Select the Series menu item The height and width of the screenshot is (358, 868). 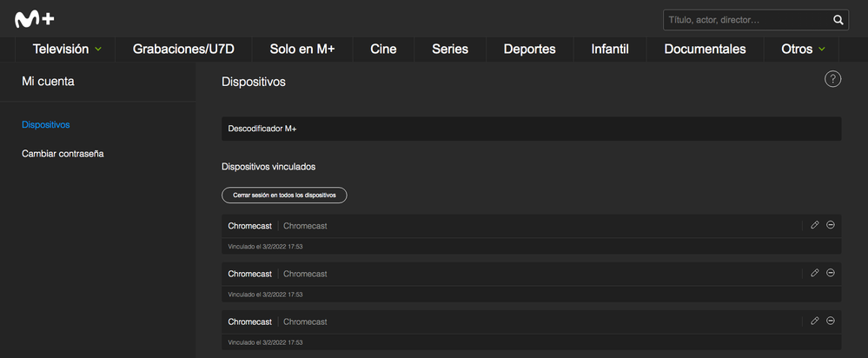[x=450, y=50]
